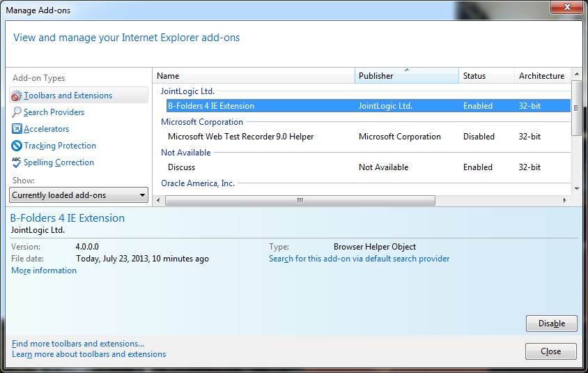Image resolution: width=588 pixels, height=373 pixels.
Task: Click the horizontal scrollbar right arrow
Action: point(565,200)
